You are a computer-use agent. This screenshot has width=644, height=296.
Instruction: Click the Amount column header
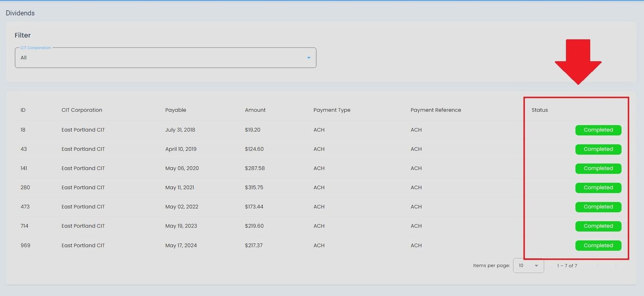click(x=255, y=110)
